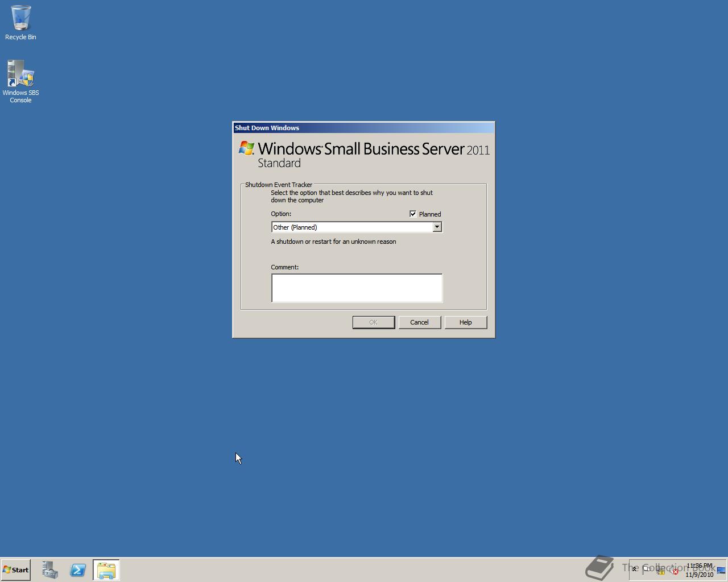Screen dimensions: 728x582
Task: Click the Other (Planned) combo box
Action: click(357, 227)
